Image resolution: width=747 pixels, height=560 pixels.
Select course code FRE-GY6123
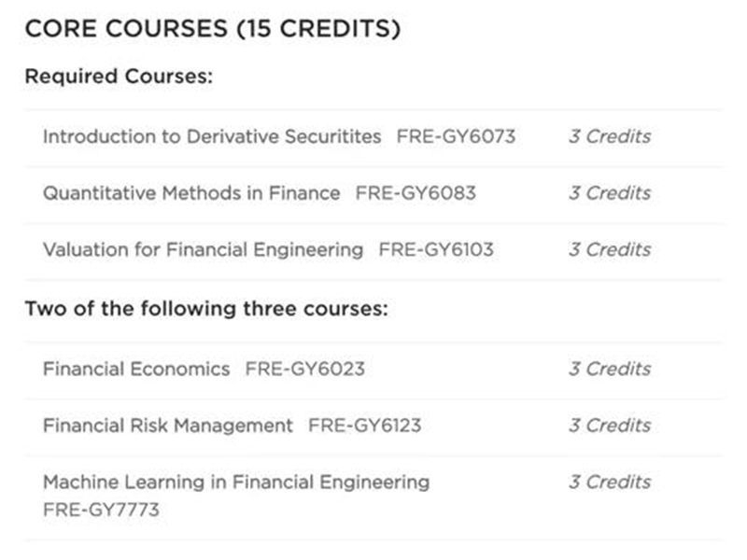pyautogui.click(x=364, y=426)
